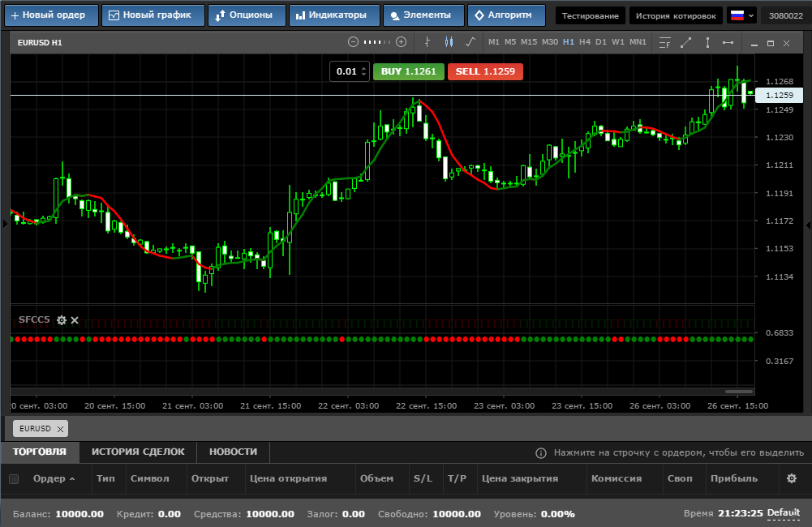Open the Default profile link
Viewport: 812px width, 527px height.
tap(784, 513)
